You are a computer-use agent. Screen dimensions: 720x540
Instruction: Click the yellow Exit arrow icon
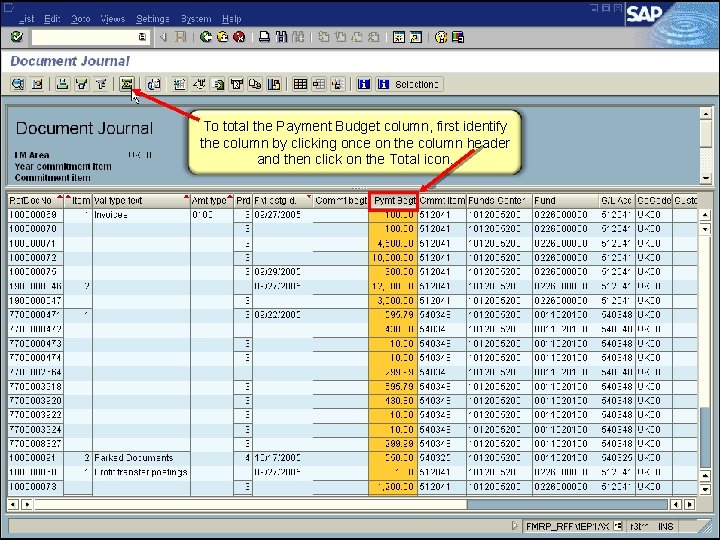tap(223, 37)
